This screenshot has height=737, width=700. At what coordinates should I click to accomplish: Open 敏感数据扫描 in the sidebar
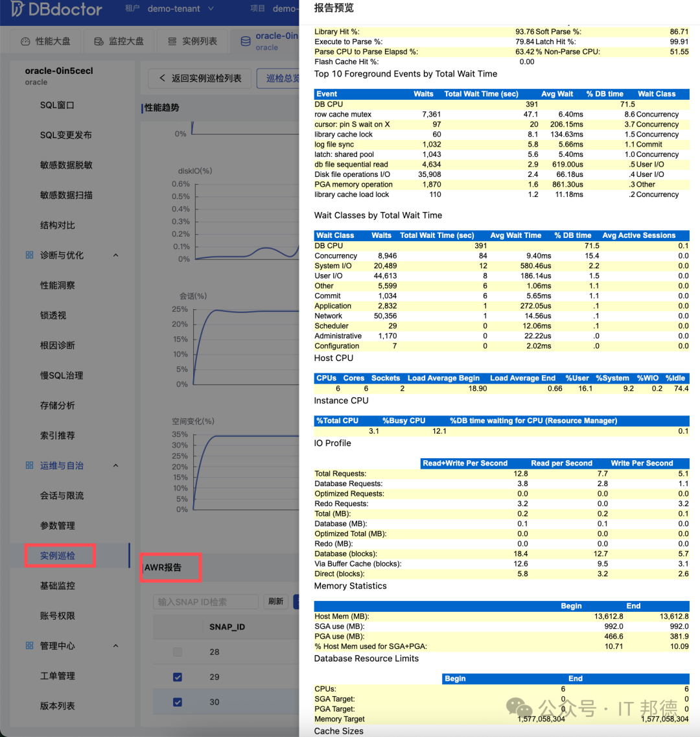[66, 196]
